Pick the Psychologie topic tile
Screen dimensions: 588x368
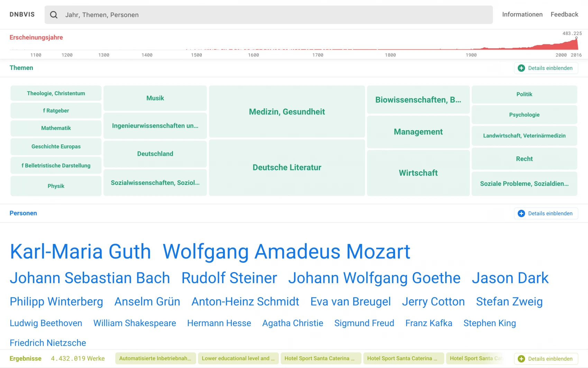(x=524, y=115)
